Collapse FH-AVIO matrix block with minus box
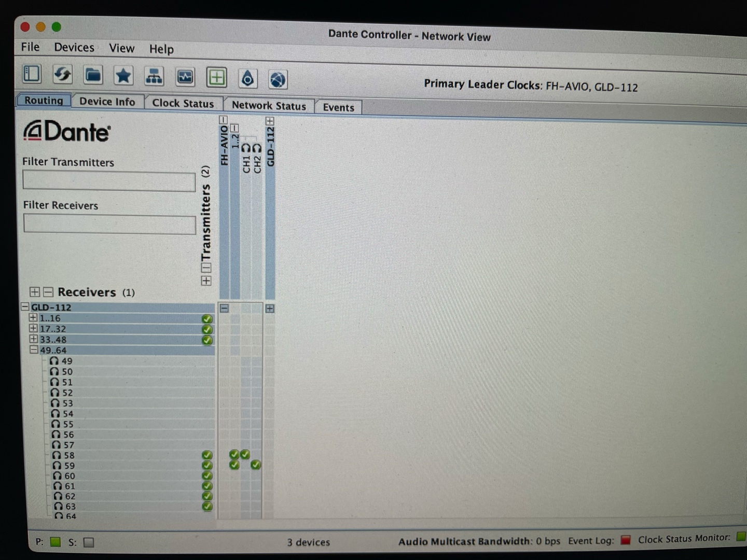 [x=224, y=308]
